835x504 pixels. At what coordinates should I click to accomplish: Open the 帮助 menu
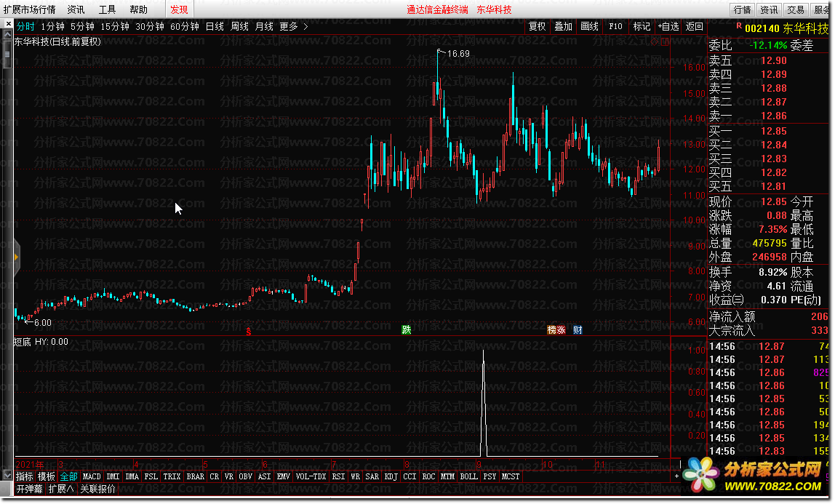coord(138,9)
